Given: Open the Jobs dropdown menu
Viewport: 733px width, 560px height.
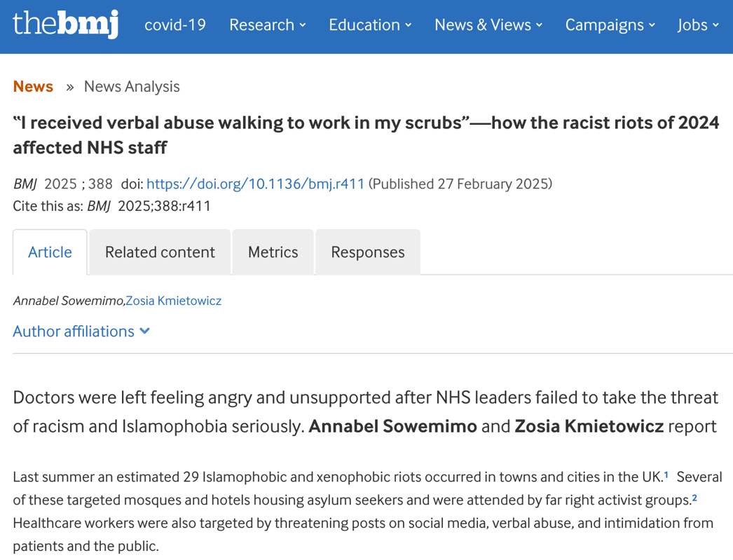Looking at the screenshot, I should (698, 25).
